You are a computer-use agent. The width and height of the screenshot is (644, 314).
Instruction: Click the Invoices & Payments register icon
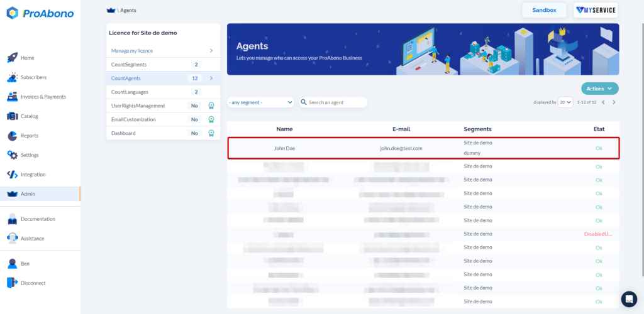coord(13,97)
